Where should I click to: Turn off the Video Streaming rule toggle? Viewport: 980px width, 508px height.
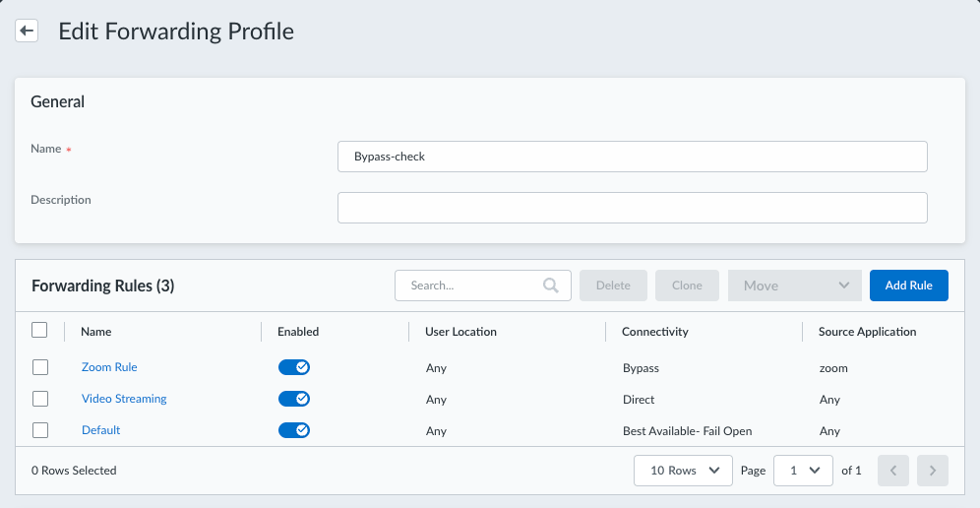pos(294,399)
